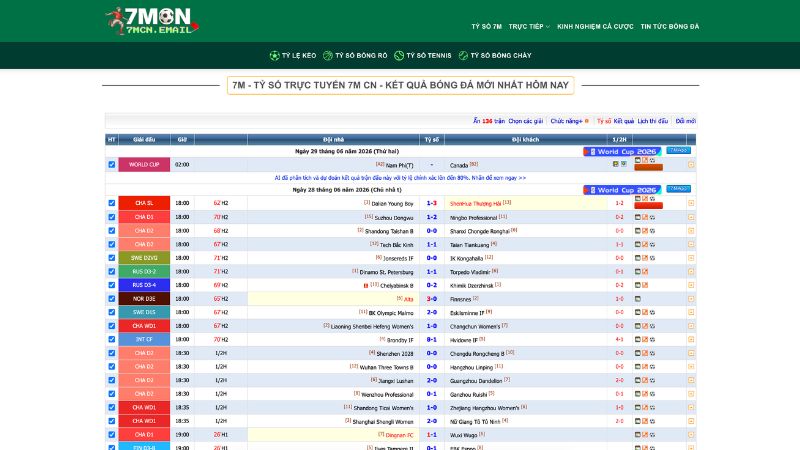Expand details for Suzhou Dongwu row
Image resolution: width=800 pixels, height=450 pixels.
pos(691,217)
